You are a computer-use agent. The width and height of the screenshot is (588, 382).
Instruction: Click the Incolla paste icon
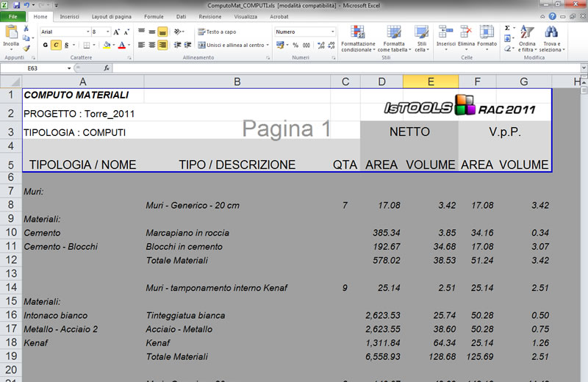click(x=11, y=32)
